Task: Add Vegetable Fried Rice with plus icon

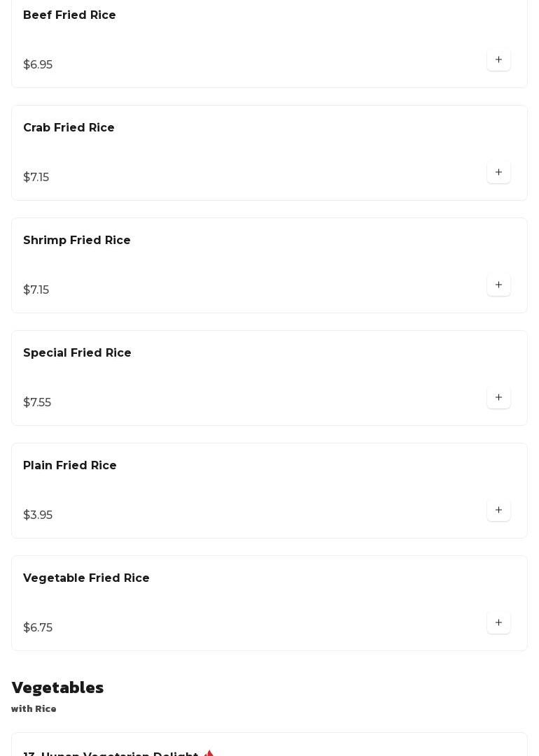Action: pos(498,623)
